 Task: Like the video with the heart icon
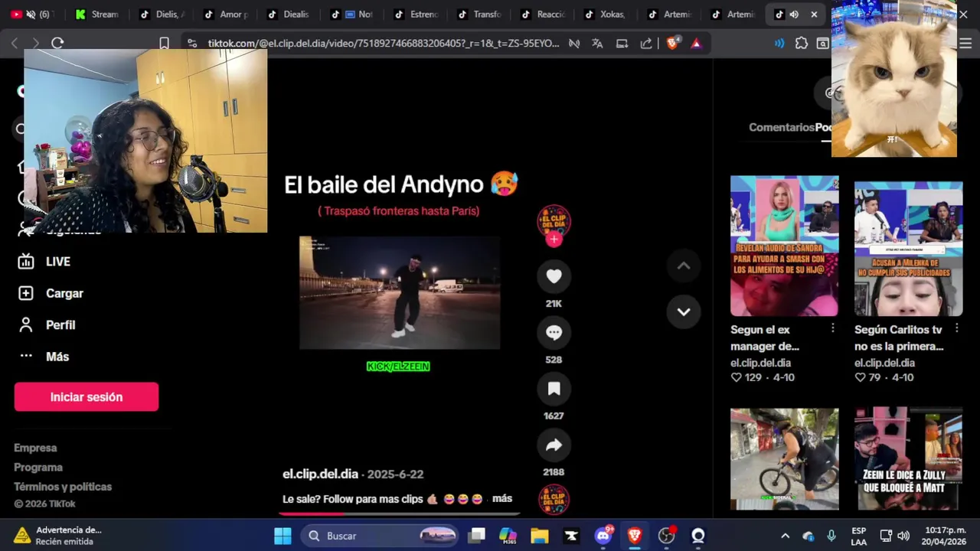[554, 276]
